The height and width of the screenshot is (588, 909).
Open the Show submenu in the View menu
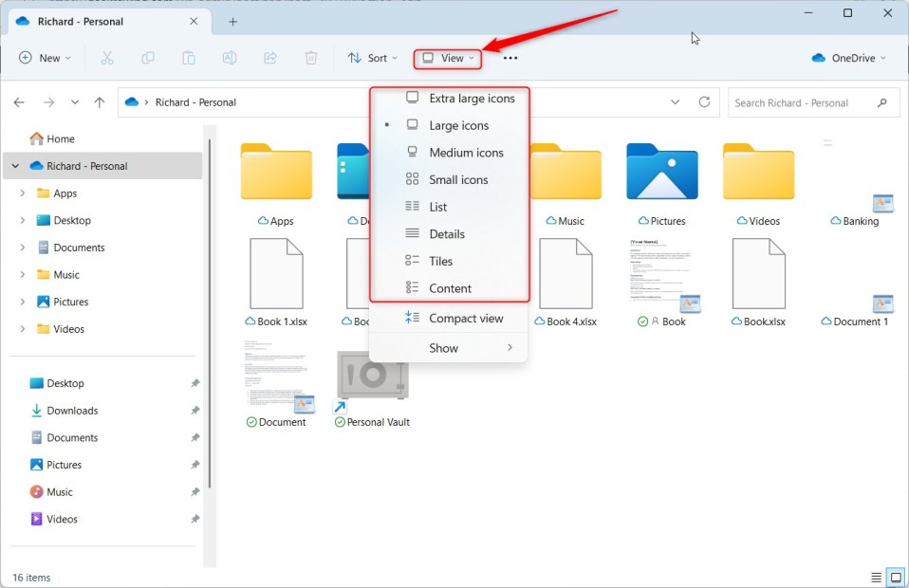[x=443, y=348]
